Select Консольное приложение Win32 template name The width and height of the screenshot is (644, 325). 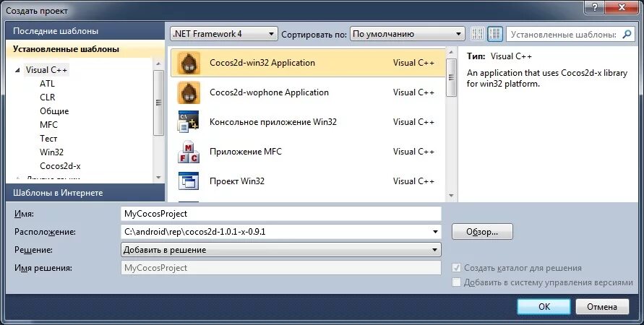(273, 122)
